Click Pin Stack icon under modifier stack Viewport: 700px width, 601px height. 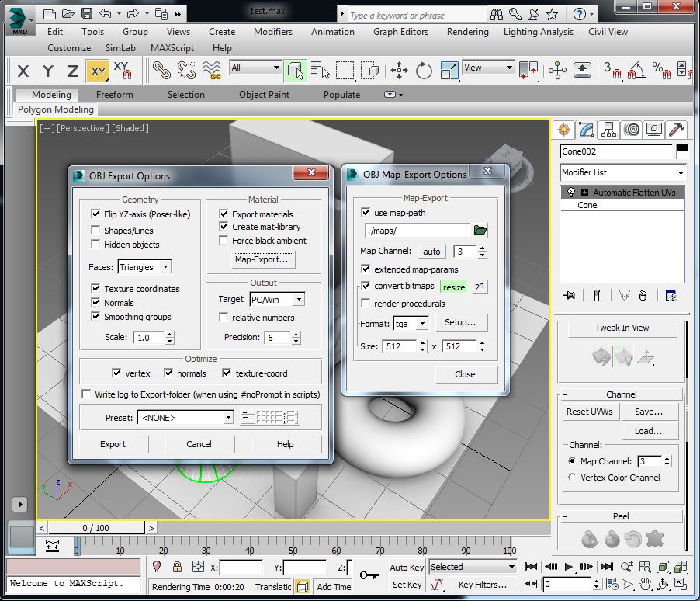[x=569, y=295]
